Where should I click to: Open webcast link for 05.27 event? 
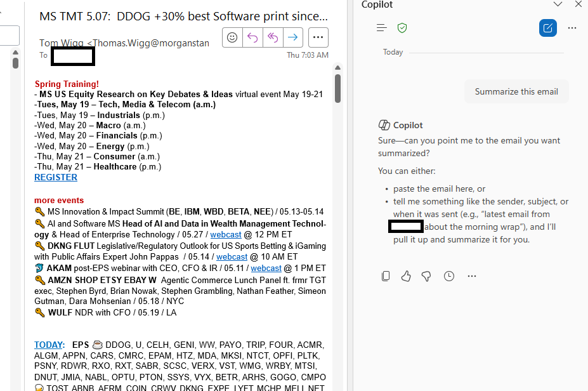[226, 234]
